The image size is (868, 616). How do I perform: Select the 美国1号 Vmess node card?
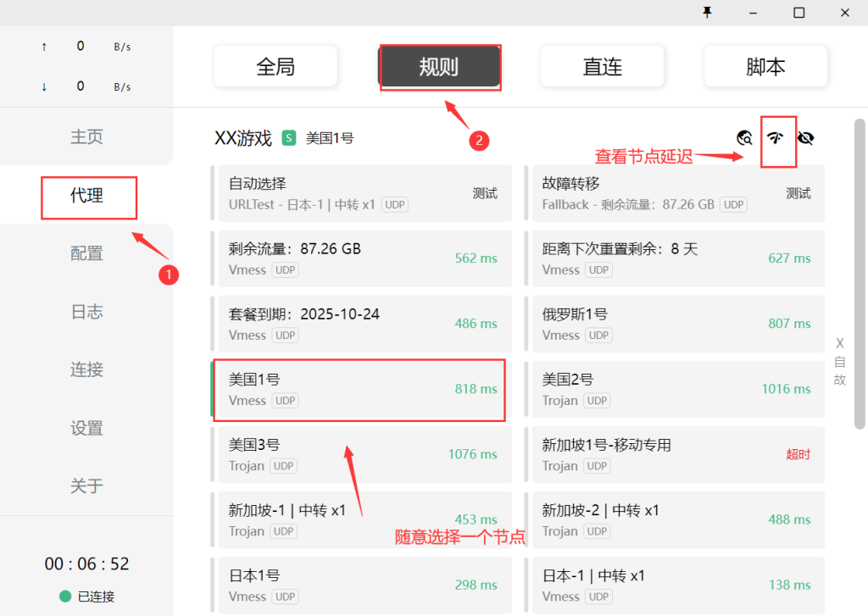(x=361, y=389)
